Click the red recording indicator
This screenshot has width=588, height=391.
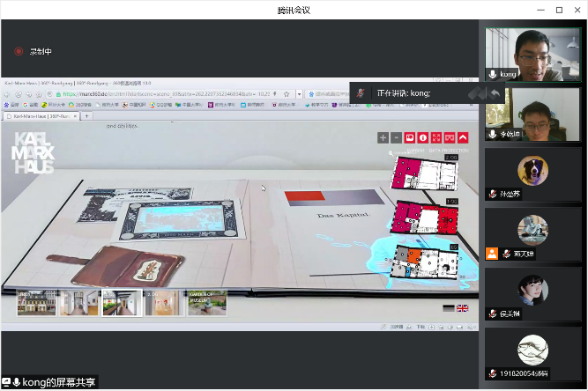point(19,52)
